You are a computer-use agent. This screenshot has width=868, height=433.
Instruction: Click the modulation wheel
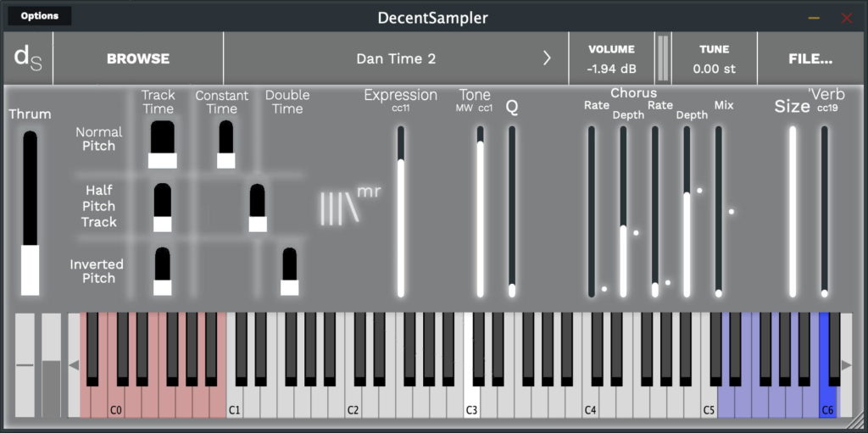52,365
